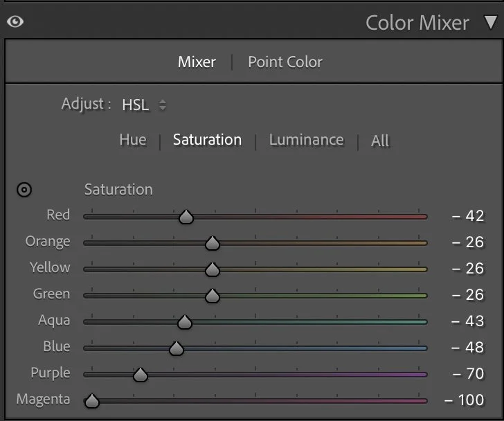This screenshot has height=421, width=504.
Task: Click the Magenta value -100 field
Action: 464,400
